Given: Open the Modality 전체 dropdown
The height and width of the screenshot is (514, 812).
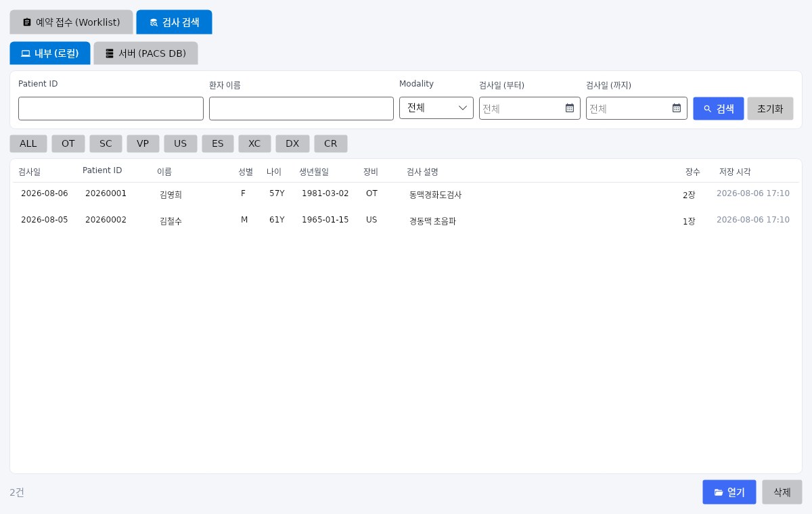Looking at the screenshot, I should pos(436,108).
